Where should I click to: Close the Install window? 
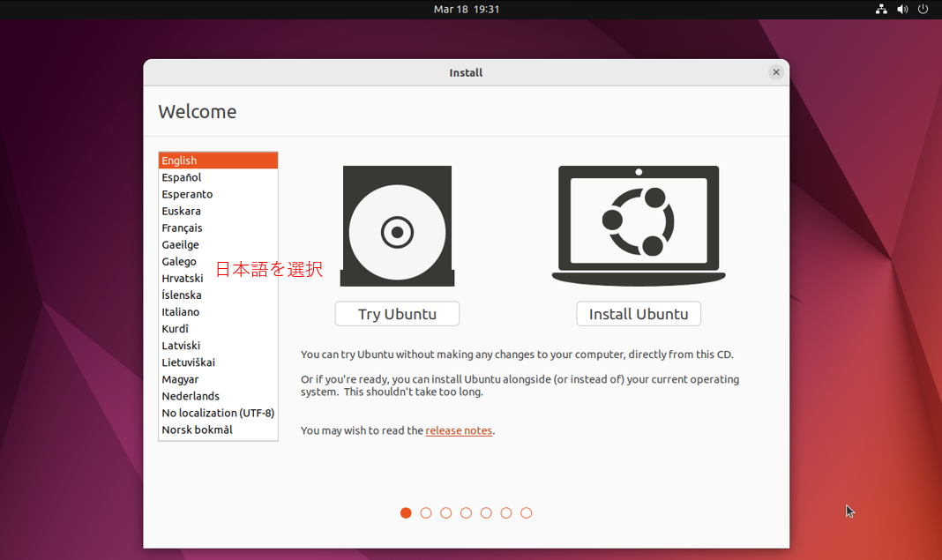click(776, 72)
